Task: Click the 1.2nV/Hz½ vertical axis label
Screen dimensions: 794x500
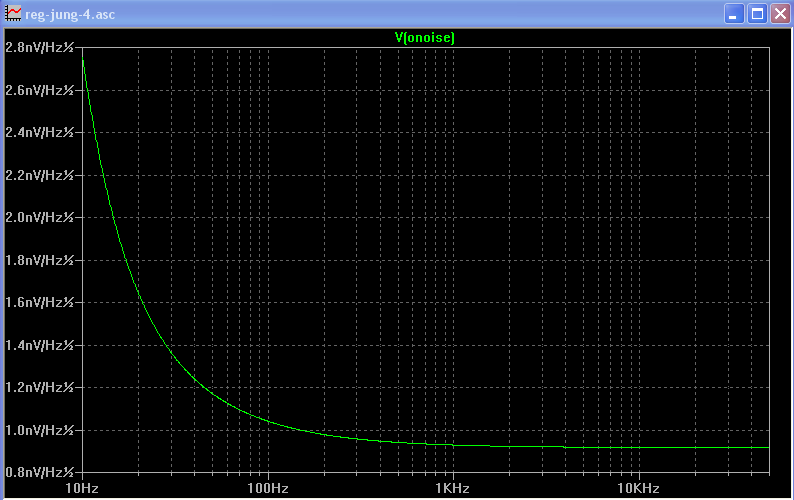Action: click(x=39, y=388)
